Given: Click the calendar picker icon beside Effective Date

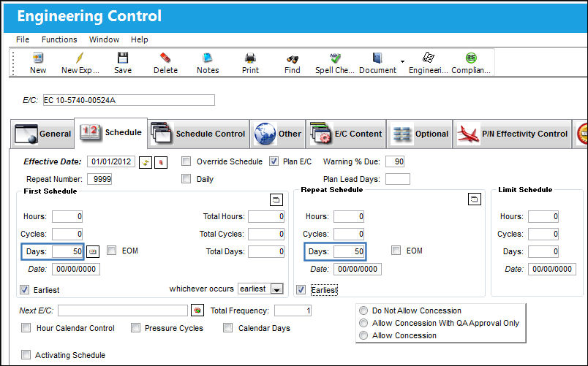Looking at the screenshot, I should pos(146,163).
